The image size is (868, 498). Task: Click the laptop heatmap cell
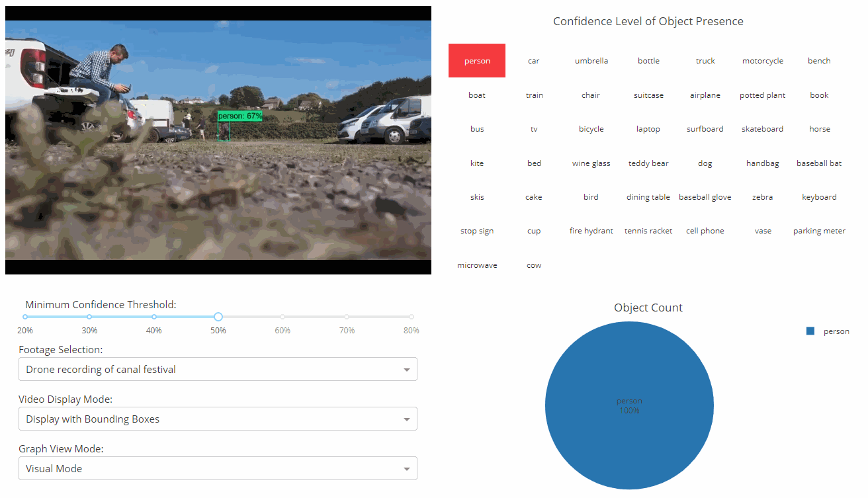(648, 129)
